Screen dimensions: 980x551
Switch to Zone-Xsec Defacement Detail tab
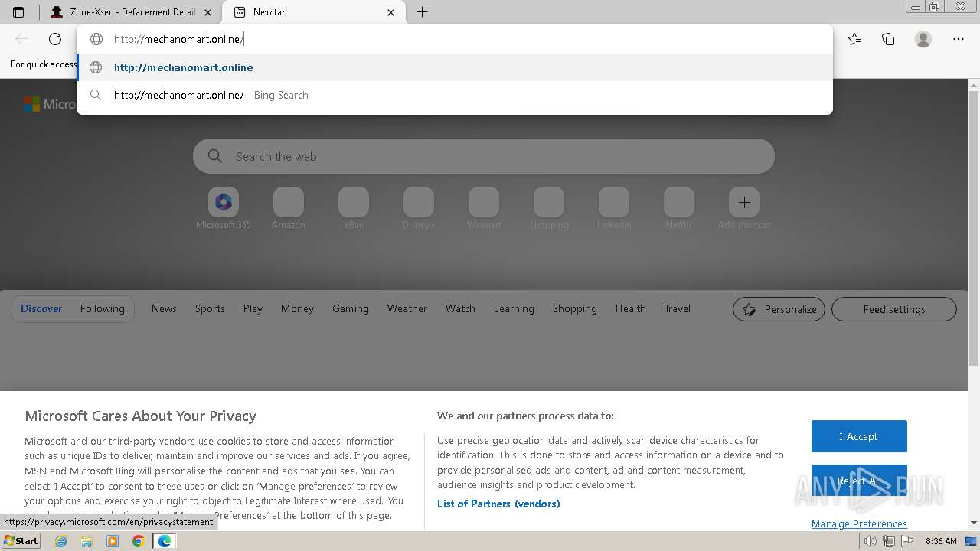click(131, 12)
